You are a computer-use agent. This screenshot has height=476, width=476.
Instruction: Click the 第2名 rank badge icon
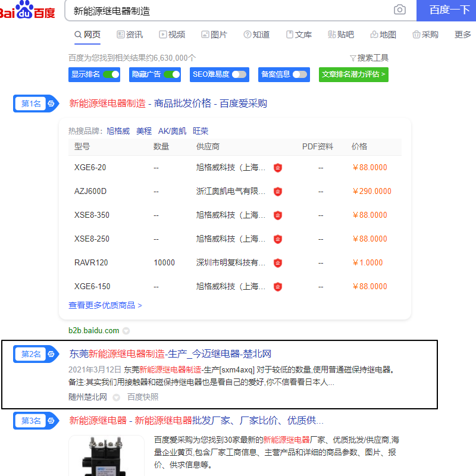[36, 354]
